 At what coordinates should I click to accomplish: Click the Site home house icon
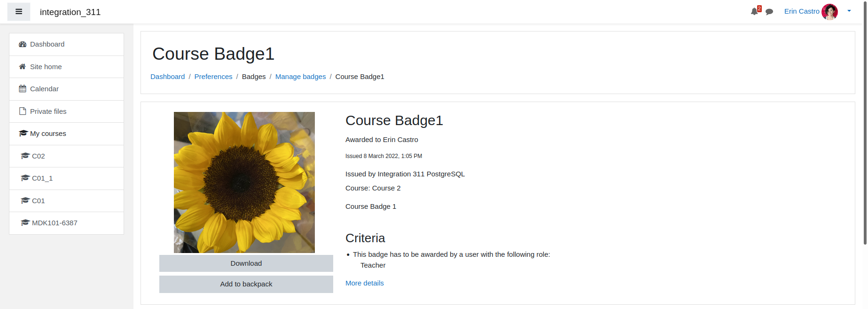point(23,67)
